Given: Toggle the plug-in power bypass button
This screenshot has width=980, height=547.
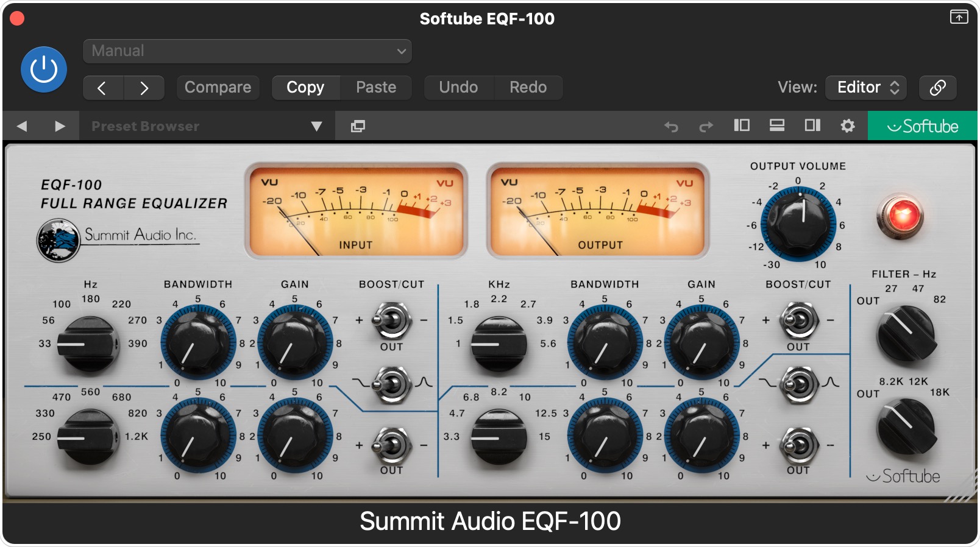Looking at the screenshot, I should point(44,69).
